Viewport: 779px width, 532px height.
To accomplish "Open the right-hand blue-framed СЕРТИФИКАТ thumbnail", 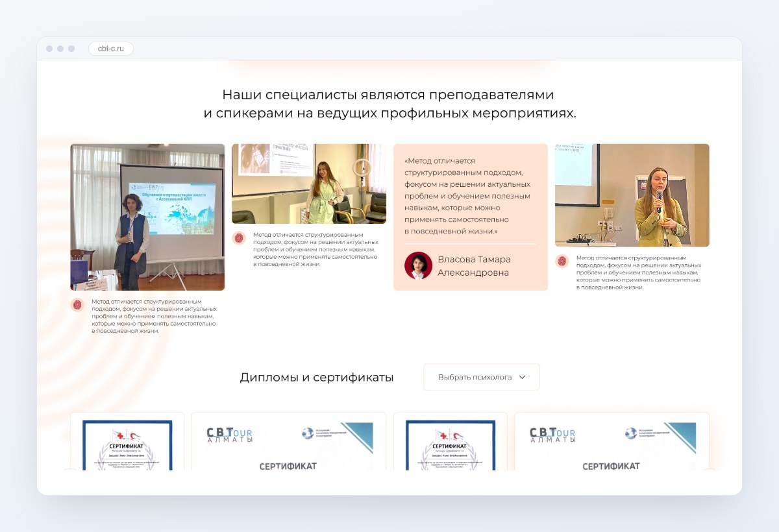I will 451,441.
